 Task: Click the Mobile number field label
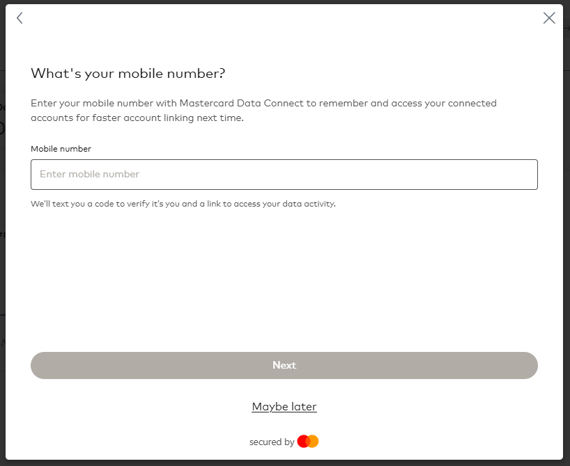click(x=61, y=149)
